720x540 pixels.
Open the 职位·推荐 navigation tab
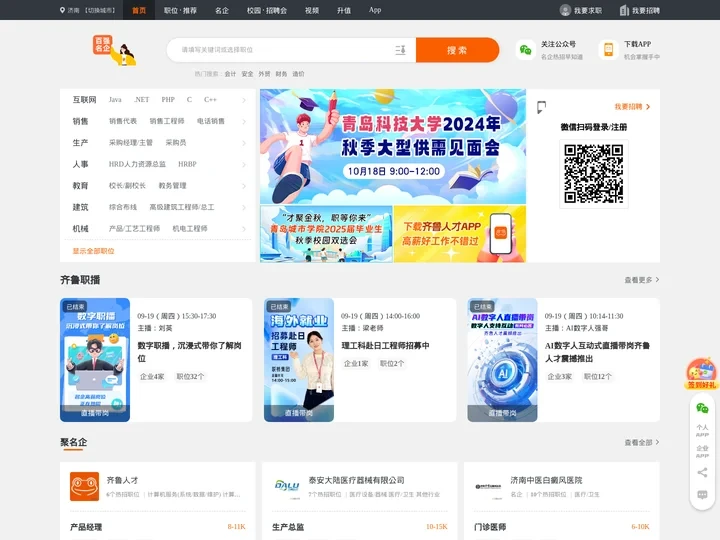(x=180, y=10)
